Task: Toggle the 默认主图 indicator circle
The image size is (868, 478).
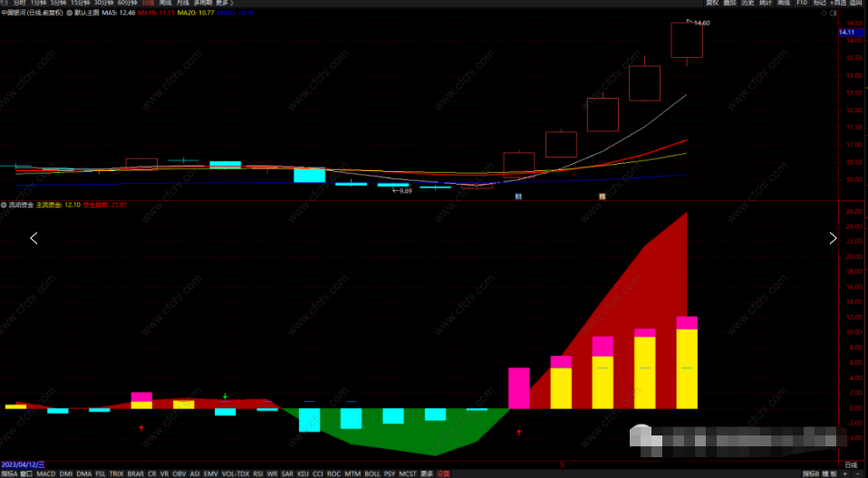Action: [x=70, y=13]
